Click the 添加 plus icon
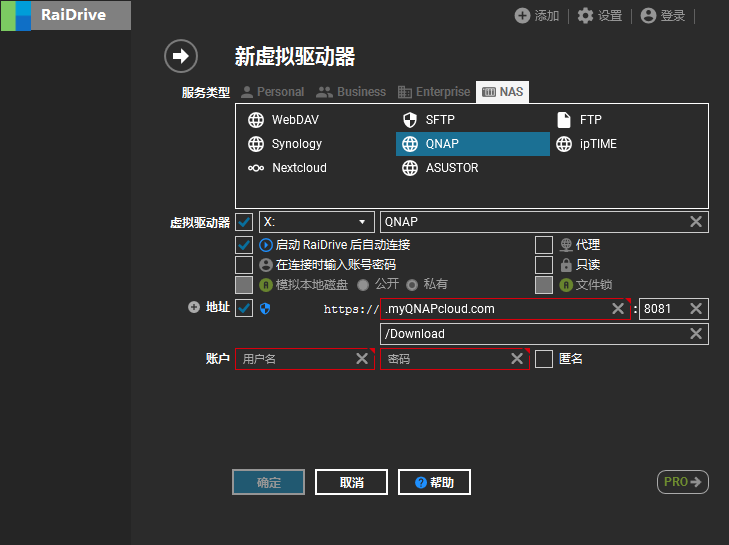 [522, 15]
